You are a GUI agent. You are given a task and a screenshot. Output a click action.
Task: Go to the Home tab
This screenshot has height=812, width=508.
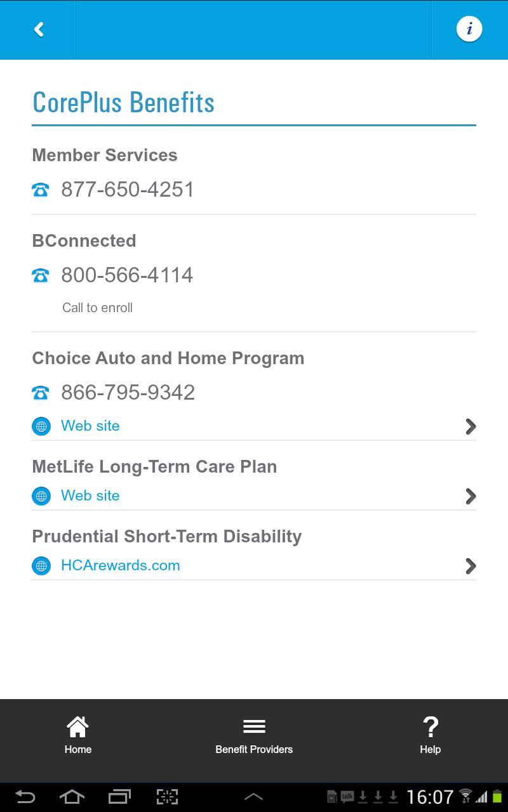78,735
